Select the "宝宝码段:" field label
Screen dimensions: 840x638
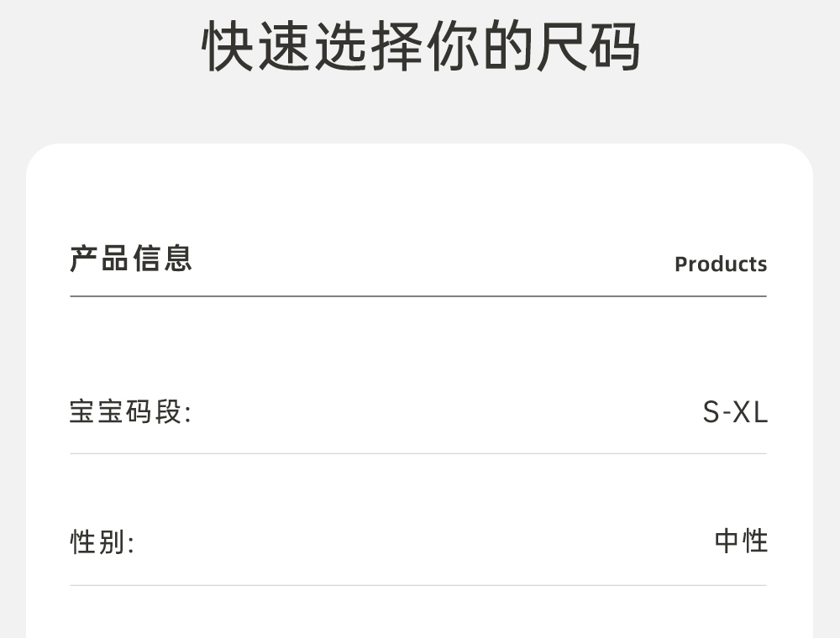click(x=130, y=413)
